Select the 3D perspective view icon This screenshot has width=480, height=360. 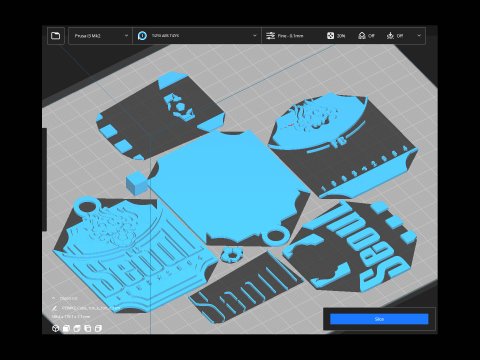click(x=55, y=329)
